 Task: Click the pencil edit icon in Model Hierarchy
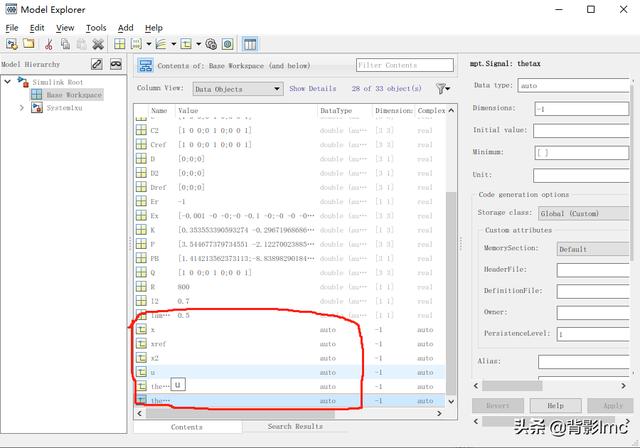97,64
